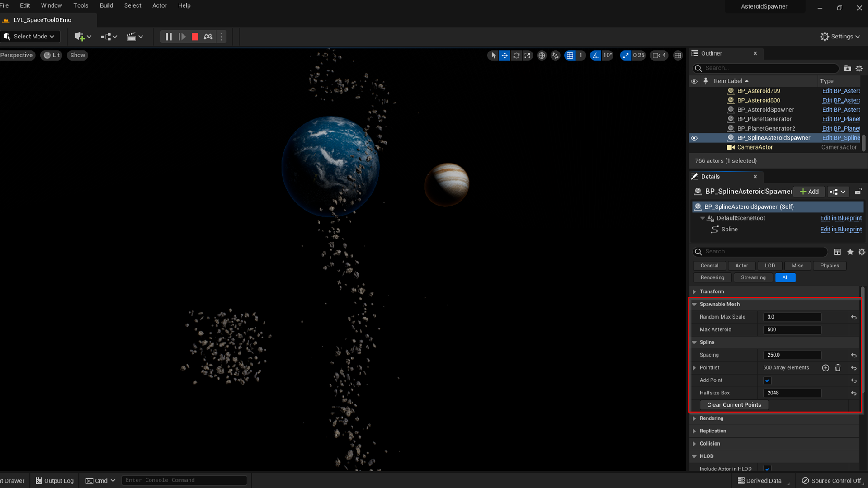This screenshot has width=868, height=488.
Task: Change the Lit view mode
Action: [x=52, y=55]
